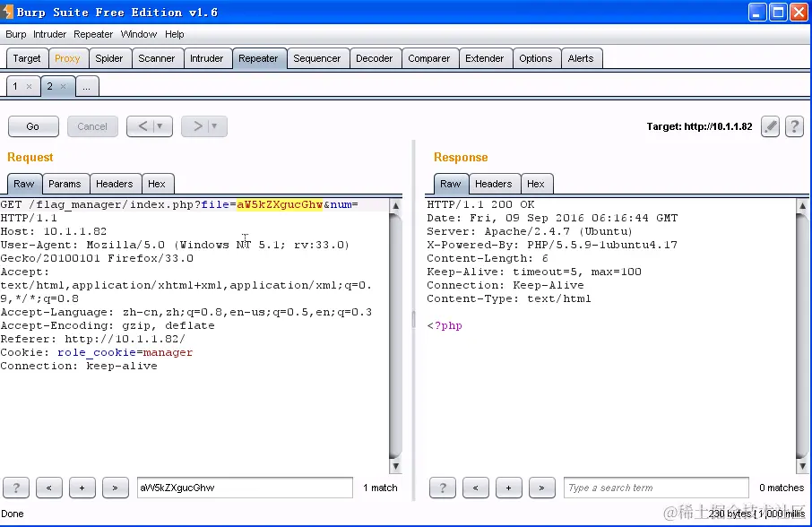812x527 pixels.
Task: Select the Request Raw view tab
Action: coord(24,184)
